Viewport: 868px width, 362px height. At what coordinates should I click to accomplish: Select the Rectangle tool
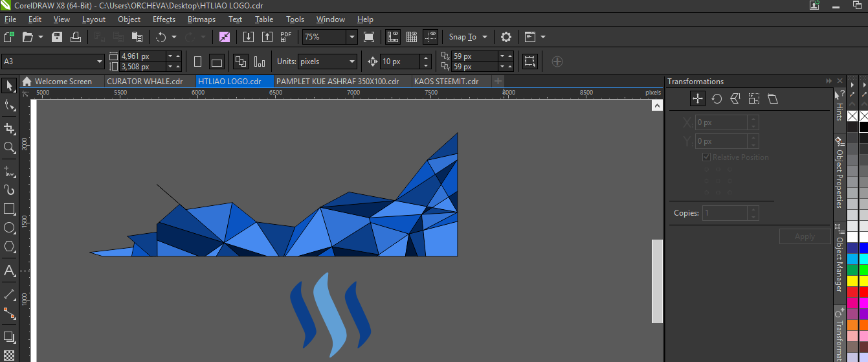[x=9, y=209]
